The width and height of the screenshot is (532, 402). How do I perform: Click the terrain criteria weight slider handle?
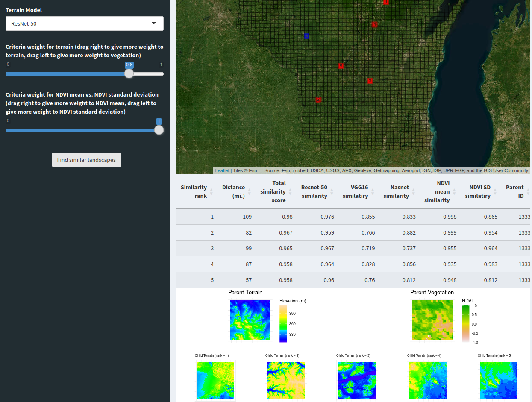(x=129, y=73)
